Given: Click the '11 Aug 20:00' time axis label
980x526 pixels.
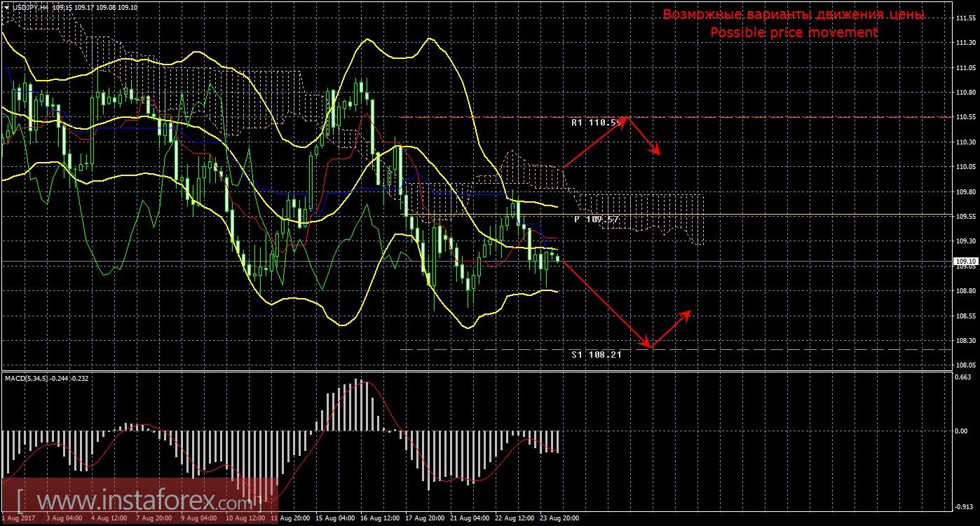Looking at the screenshot, I should point(291,519).
